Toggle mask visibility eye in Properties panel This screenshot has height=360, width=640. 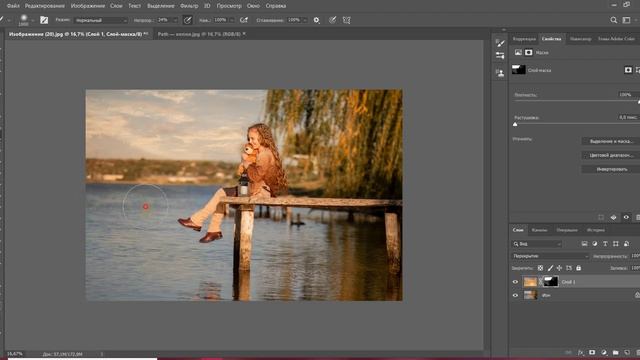pos(626,218)
